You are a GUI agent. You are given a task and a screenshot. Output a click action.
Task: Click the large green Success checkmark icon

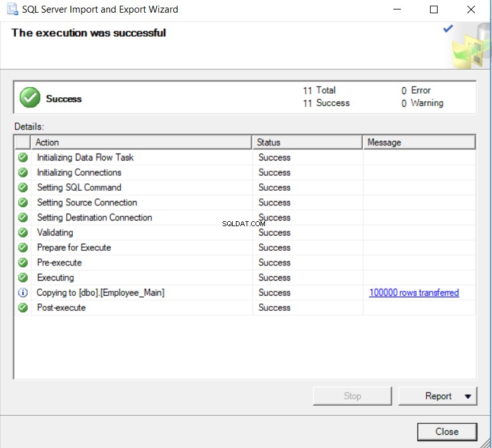pos(30,97)
